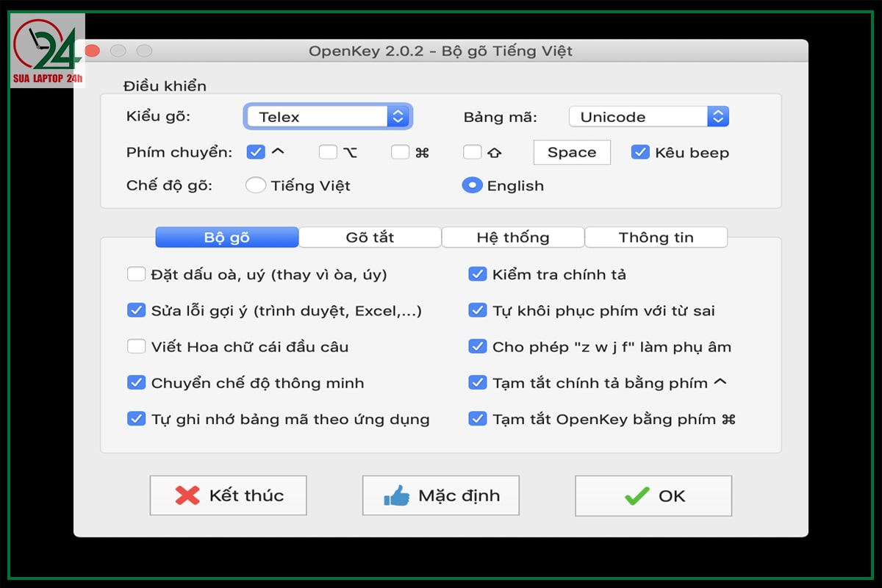Click the OpenKey 2.0.2 window title
882x588 pixels.
pos(440,51)
